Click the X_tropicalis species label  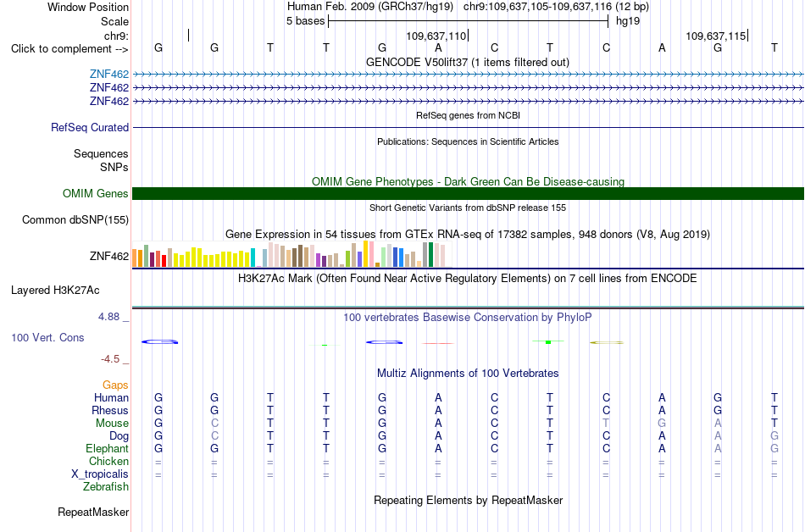(100, 474)
